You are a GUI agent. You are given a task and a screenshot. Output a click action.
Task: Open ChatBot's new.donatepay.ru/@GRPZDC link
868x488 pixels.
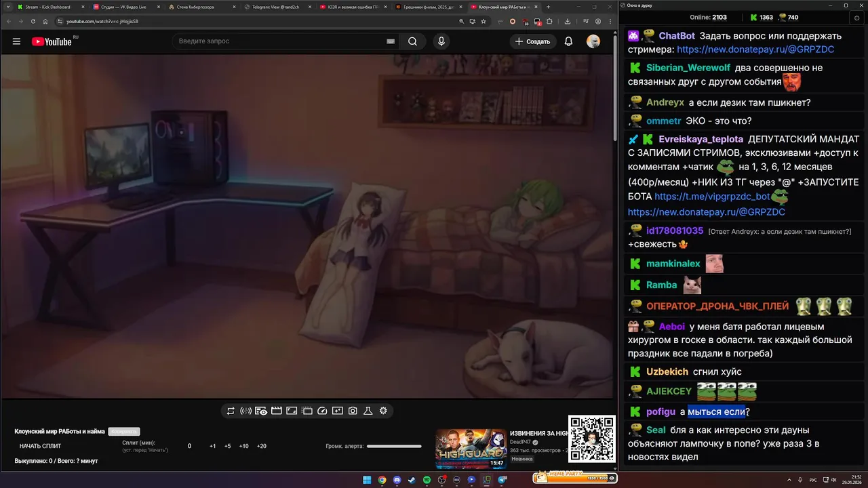tap(755, 49)
